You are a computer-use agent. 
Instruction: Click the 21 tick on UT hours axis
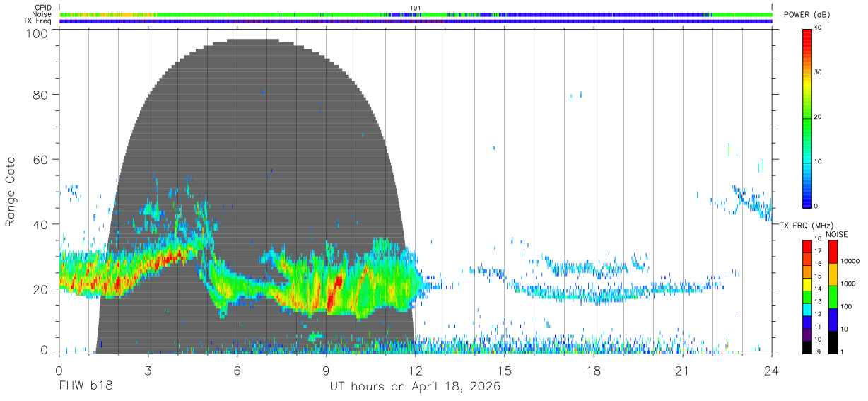[683, 371]
